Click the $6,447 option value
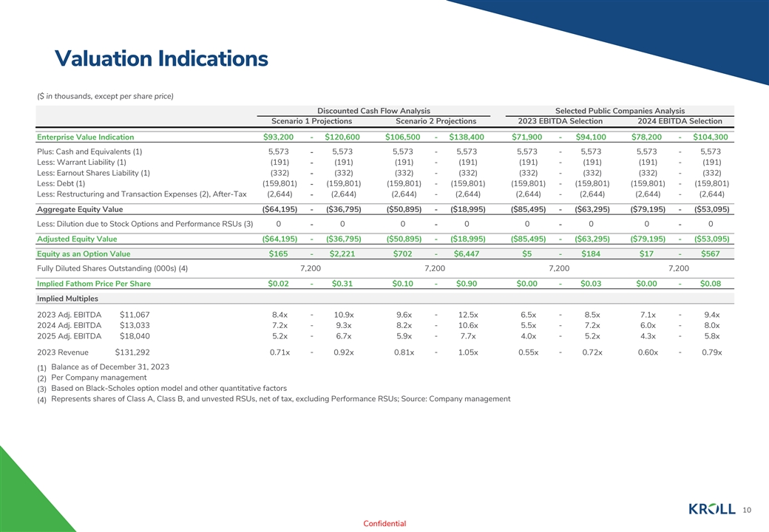The height and width of the screenshot is (532, 769). click(x=467, y=253)
